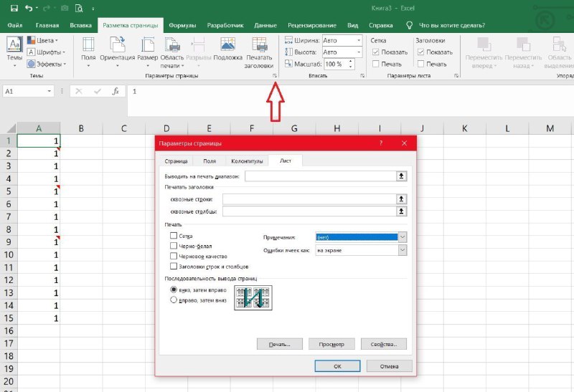This screenshot has width=574, height=392.
Task: Open the Цвета theme colors menu
Action: [42, 40]
